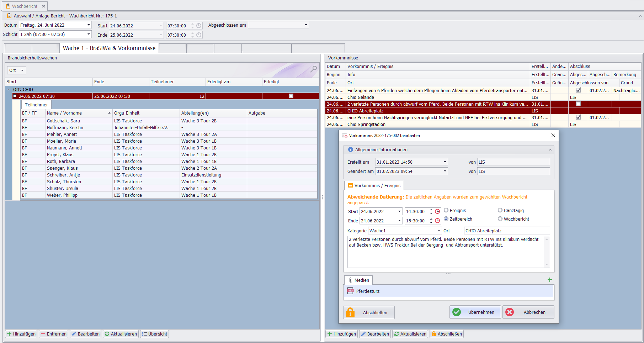Select the Ereignis radio button
Image resolution: width=644 pixels, height=343 pixels.
coord(446,210)
